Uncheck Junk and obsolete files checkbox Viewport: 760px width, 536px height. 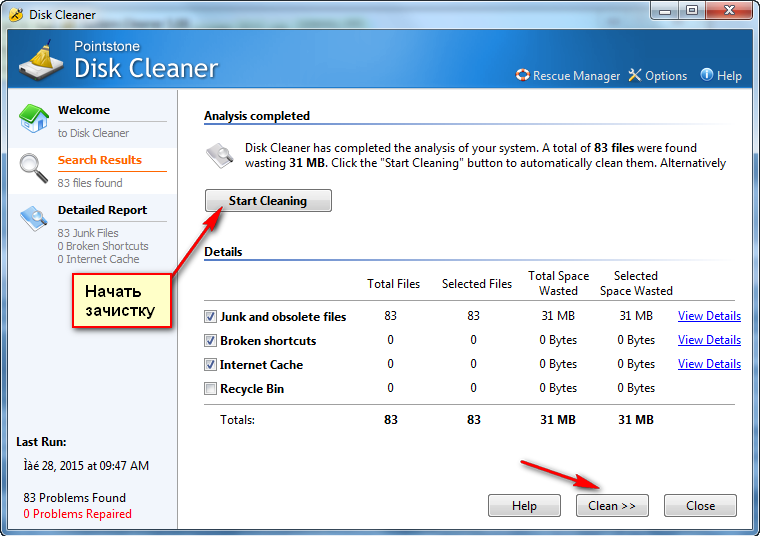click(210, 316)
